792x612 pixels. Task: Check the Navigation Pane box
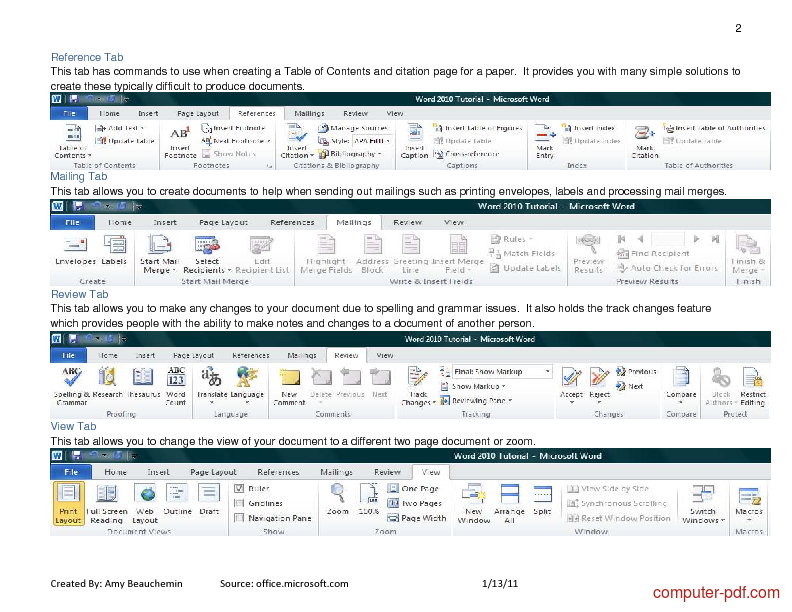tap(239, 518)
